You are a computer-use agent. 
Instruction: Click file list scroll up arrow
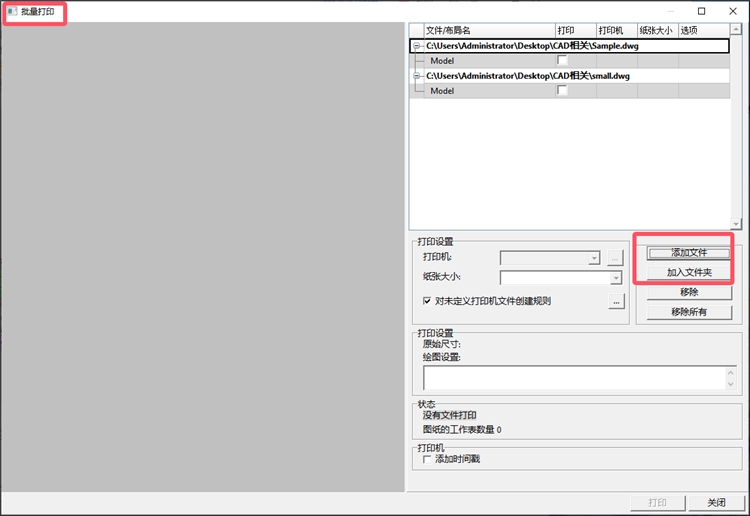click(737, 30)
